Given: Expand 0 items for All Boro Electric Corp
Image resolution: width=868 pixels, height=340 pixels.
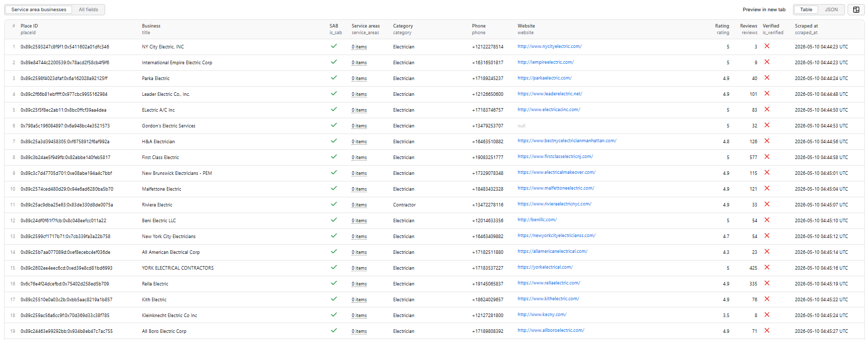Looking at the screenshot, I should (359, 331).
